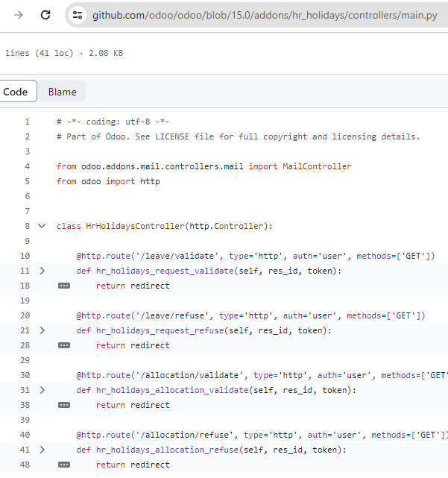Expand the hr_holidays_allocation_validate function at line 31
Image resolution: width=448 pixels, height=478 pixels.
click(42, 390)
